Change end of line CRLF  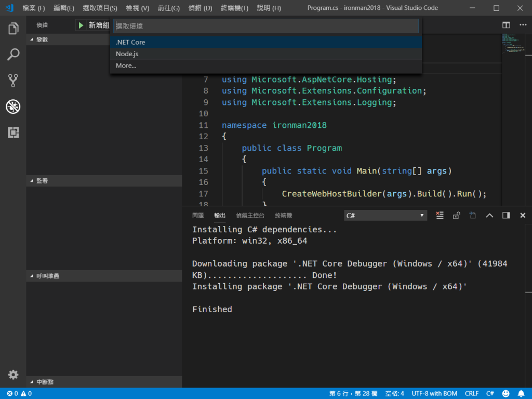[472, 393]
